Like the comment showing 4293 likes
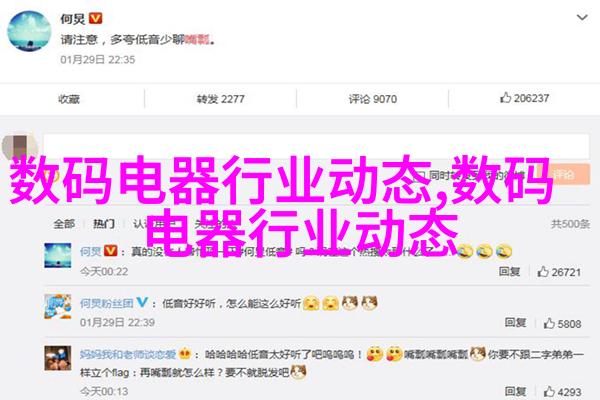The height and width of the screenshot is (400, 600). (x=562, y=392)
